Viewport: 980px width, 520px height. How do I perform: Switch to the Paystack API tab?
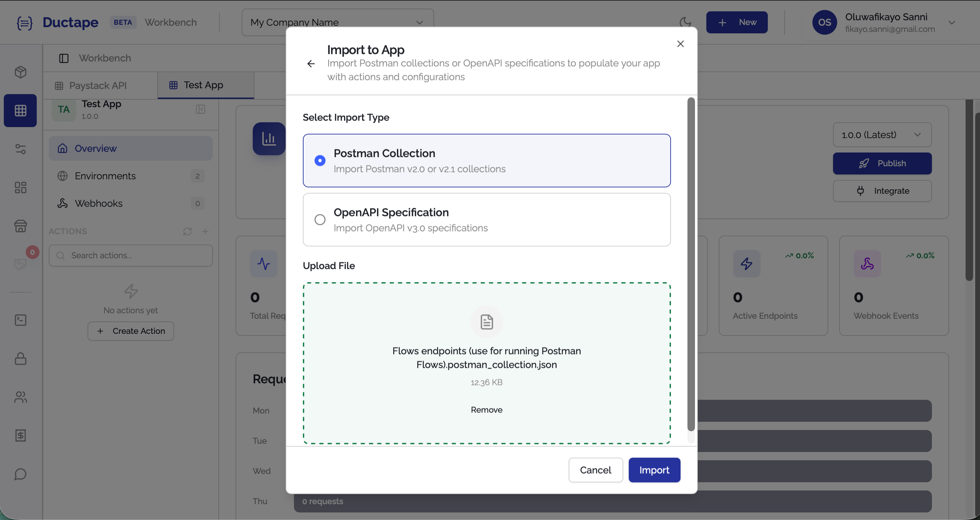(98, 85)
